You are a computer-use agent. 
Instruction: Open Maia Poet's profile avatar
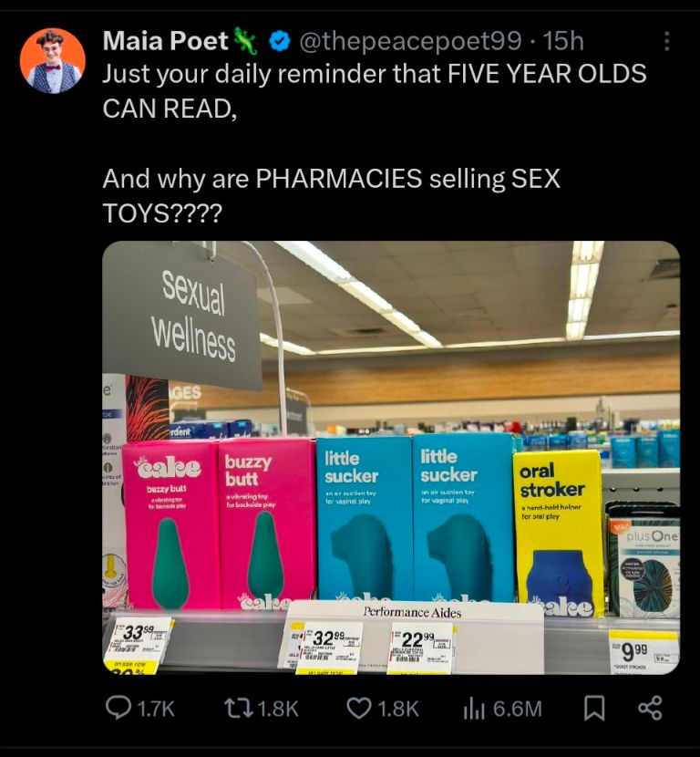tap(53, 61)
